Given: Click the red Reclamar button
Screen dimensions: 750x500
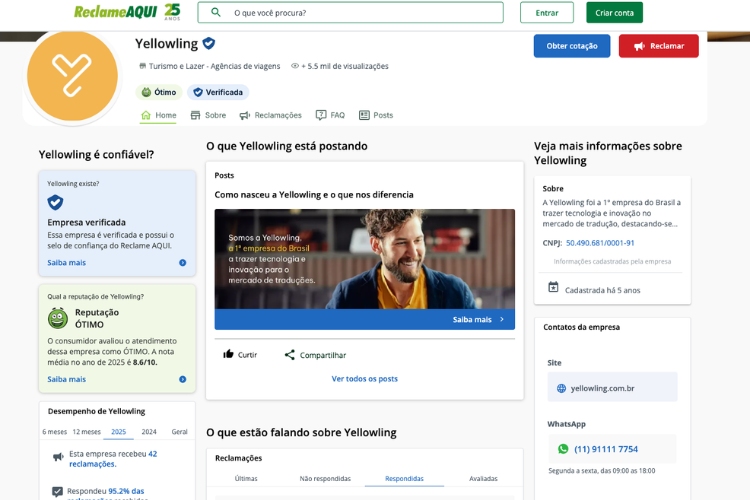Looking at the screenshot, I should pyautogui.click(x=659, y=46).
